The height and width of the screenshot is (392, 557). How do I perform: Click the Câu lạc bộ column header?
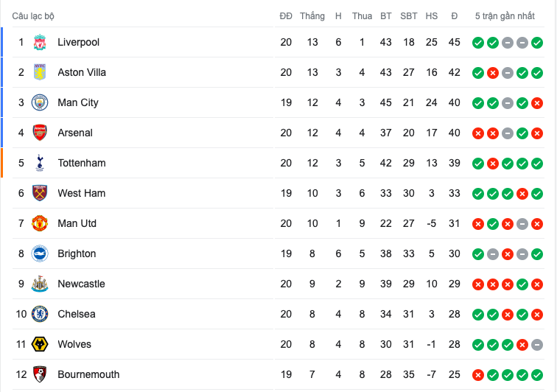33,16
